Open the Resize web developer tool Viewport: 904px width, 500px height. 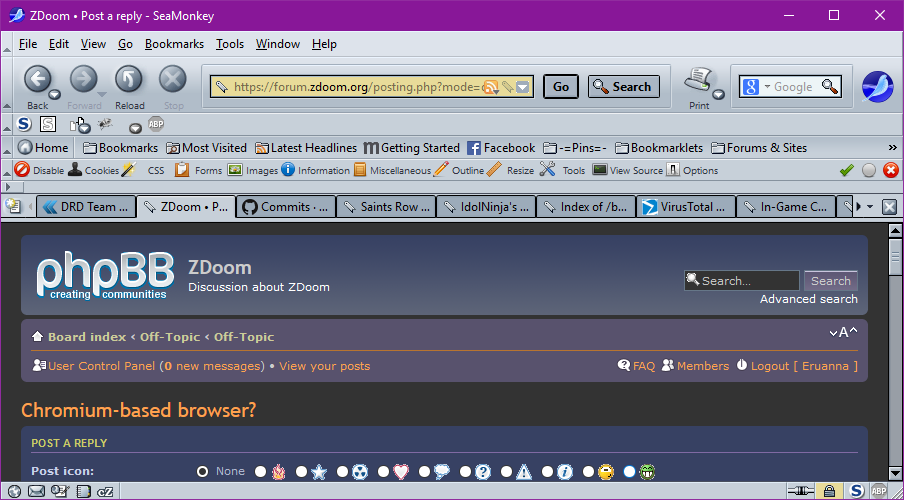(x=510, y=170)
